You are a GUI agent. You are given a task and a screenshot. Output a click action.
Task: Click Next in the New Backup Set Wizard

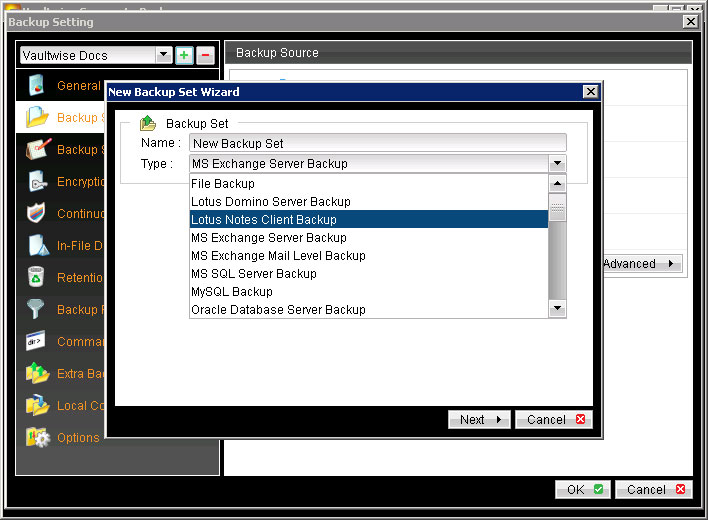click(x=479, y=419)
